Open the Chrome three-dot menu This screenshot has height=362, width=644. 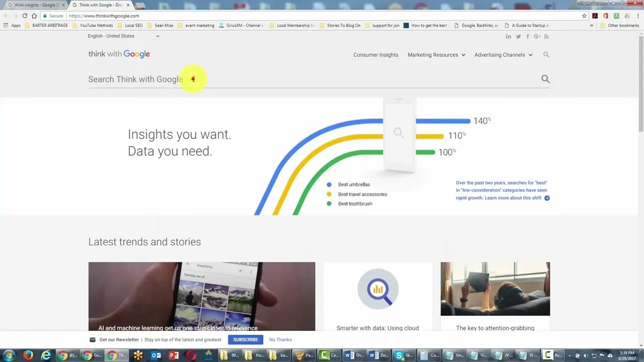pos(638,16)
